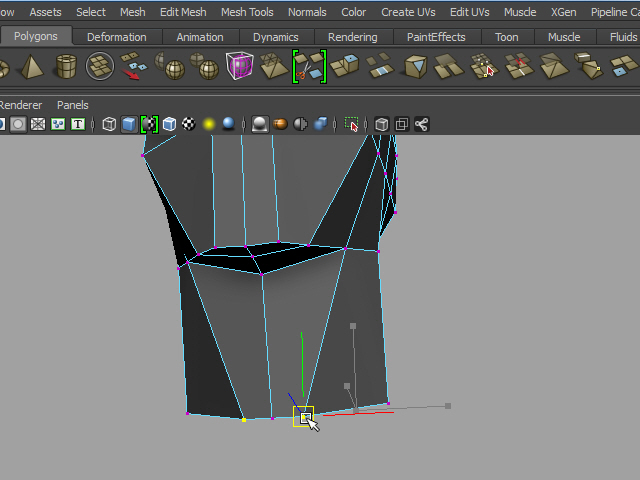The width and height of the screenshot is (640, 480).
Task: Open the Renderer viewport menu
Action: click(x=21, y=105)
